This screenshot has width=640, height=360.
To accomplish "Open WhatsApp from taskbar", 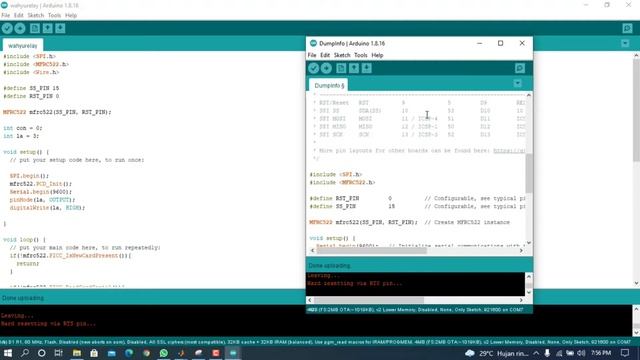I will point(164,353).
